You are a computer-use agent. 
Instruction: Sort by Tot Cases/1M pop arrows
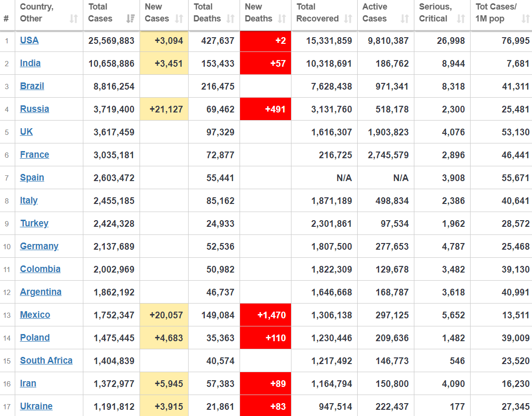click(525, 19)
